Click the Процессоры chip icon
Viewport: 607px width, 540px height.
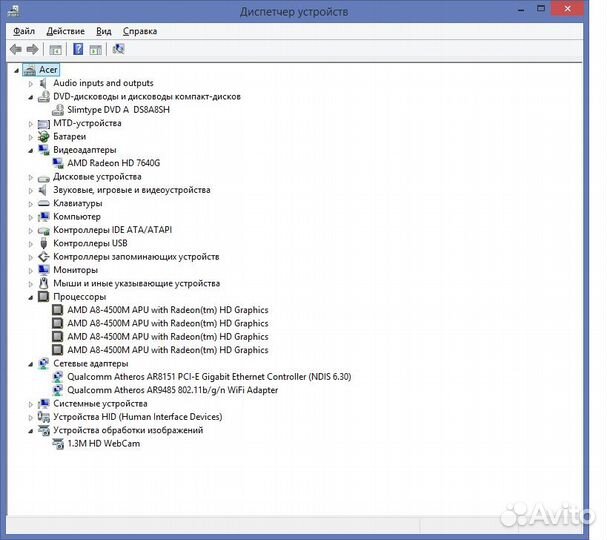coord(44,297)
